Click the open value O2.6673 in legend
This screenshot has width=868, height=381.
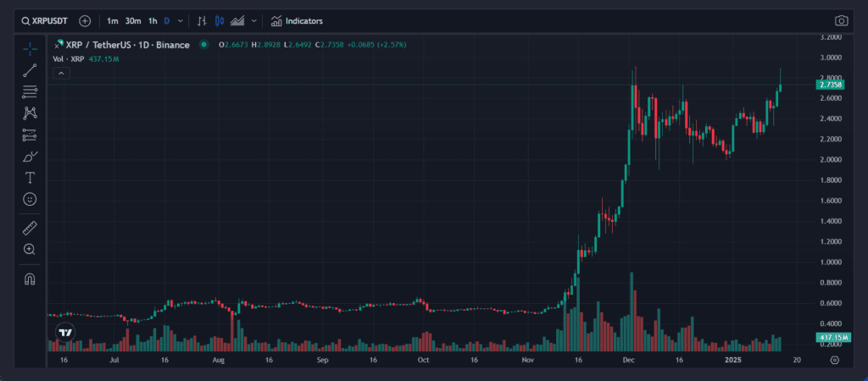[x=234, y=45]
